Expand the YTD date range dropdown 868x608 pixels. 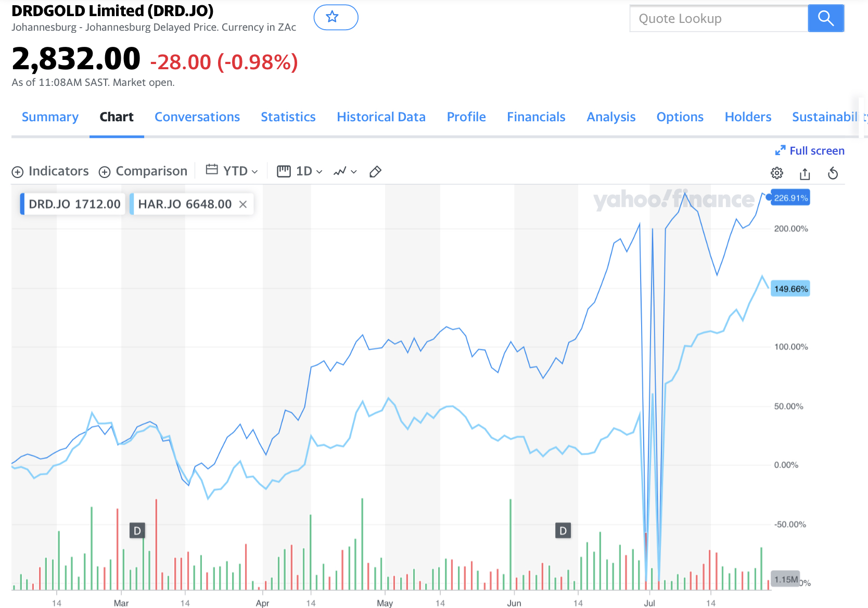coord(232,171)
